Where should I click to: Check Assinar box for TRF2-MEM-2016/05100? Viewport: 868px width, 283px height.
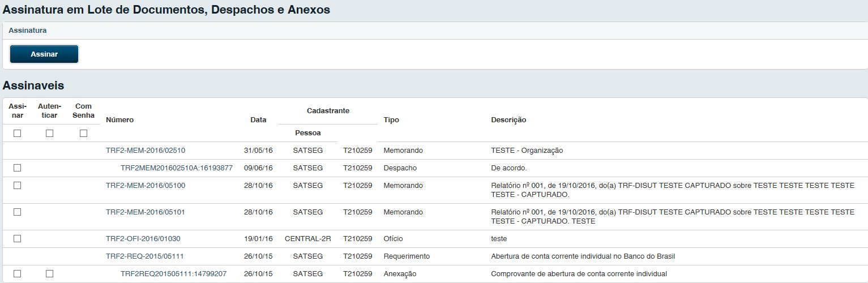click(17, 186)
